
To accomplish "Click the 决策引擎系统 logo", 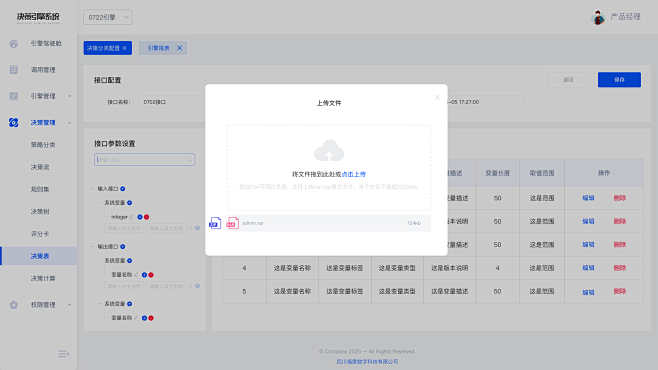I will pos(38,17).
